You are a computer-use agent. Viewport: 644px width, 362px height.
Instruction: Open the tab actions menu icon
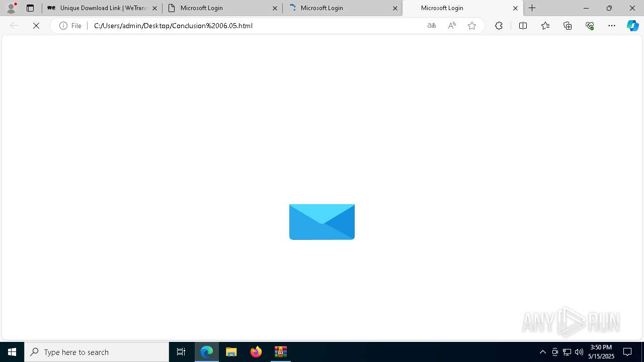30,8
